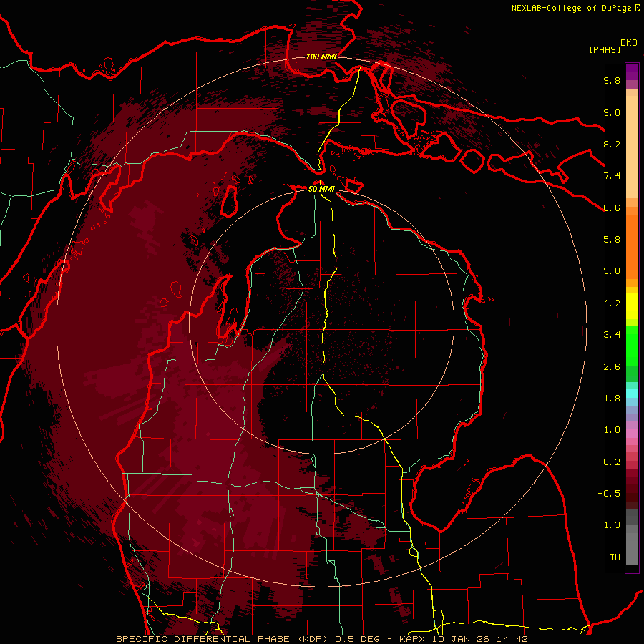The height and width of the screenshot is (644, 644).
Task: Click the 10 JAN 26 14:42 timestamp
Action: click(x=479, y=639)
